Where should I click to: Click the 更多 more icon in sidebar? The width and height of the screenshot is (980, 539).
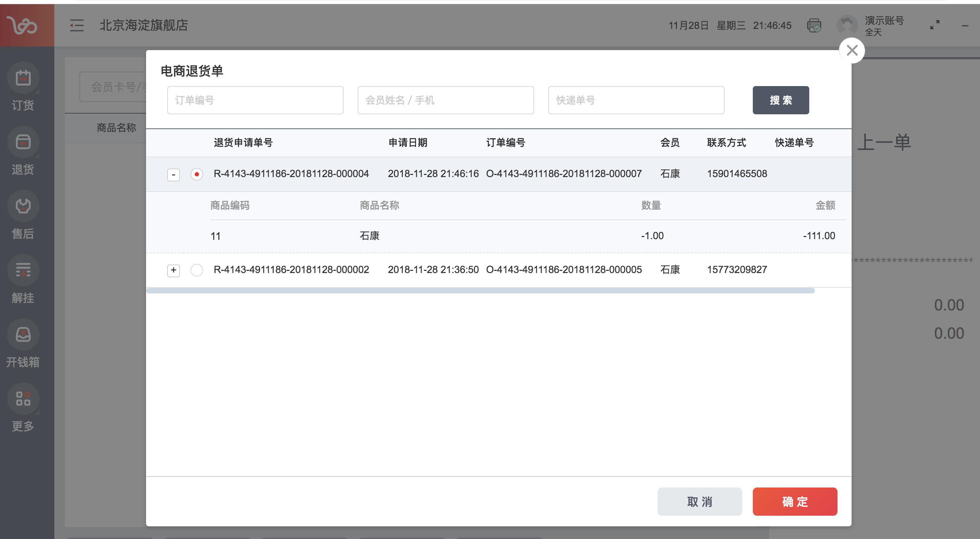(x=23, y=399)
